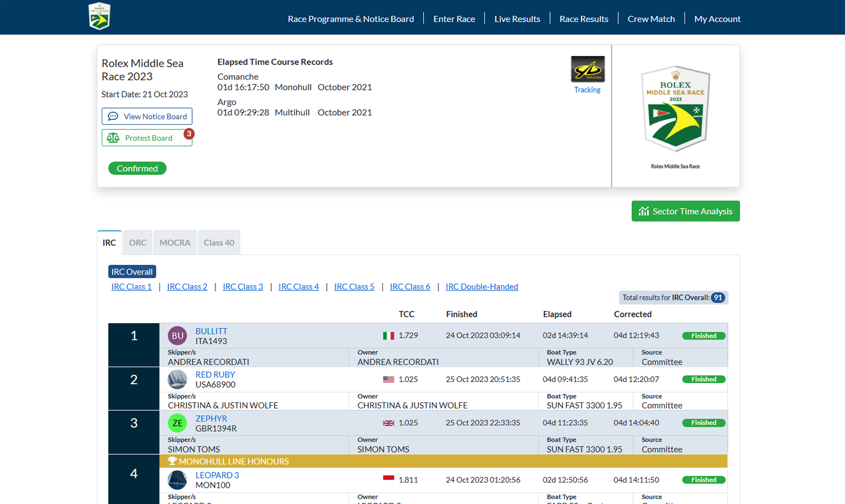Click the Comanche monohull record entry
Image resolution: width=845 pixels, height=504 pixels.
point(294,82)
